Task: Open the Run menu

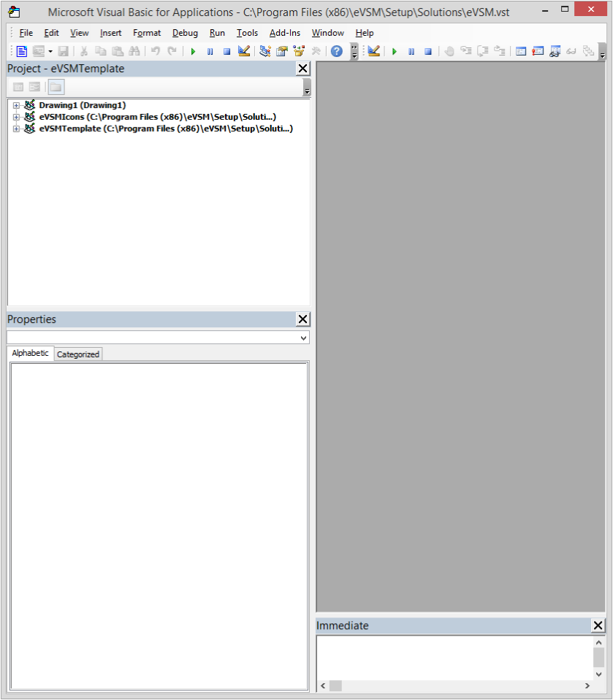Action: point(218,33)
